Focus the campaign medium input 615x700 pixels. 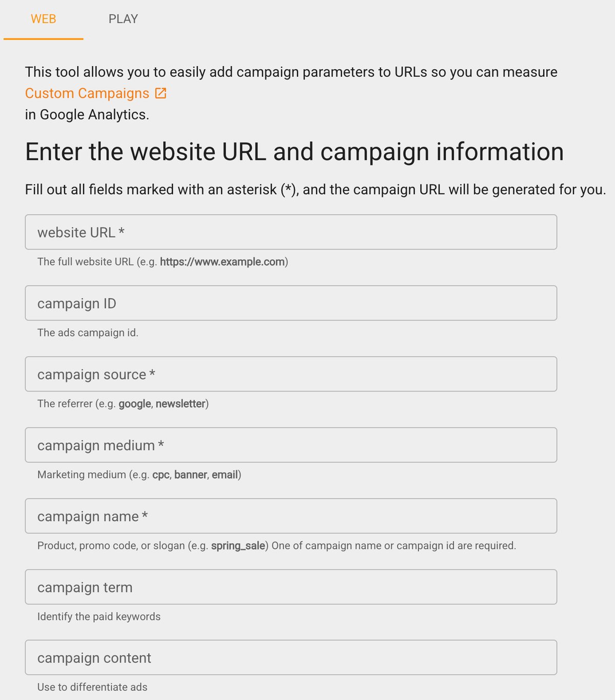291,445
